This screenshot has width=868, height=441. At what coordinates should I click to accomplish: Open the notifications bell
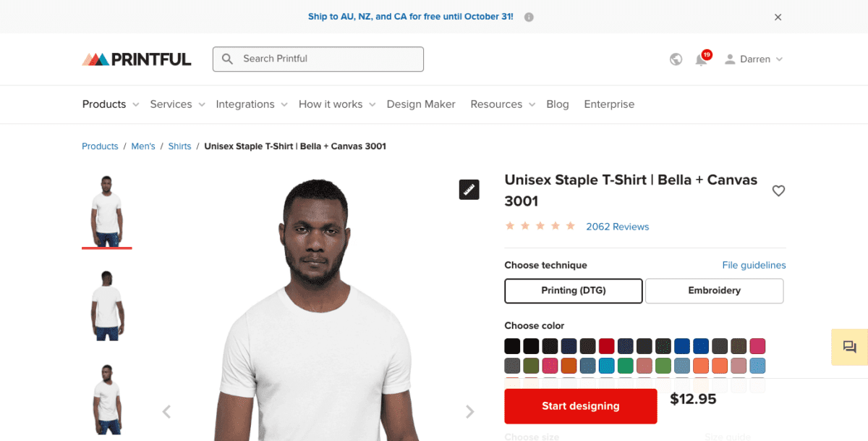(x=701, y=59)
